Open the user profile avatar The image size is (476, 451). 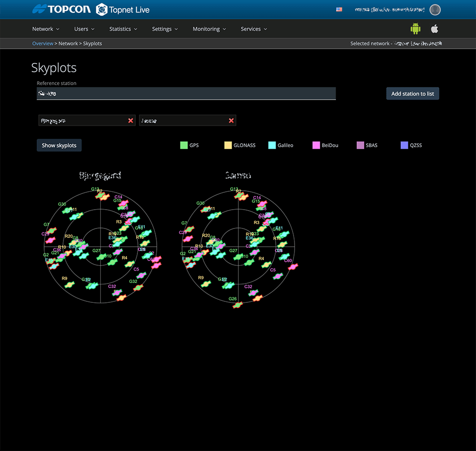click(x=435, y=9)
